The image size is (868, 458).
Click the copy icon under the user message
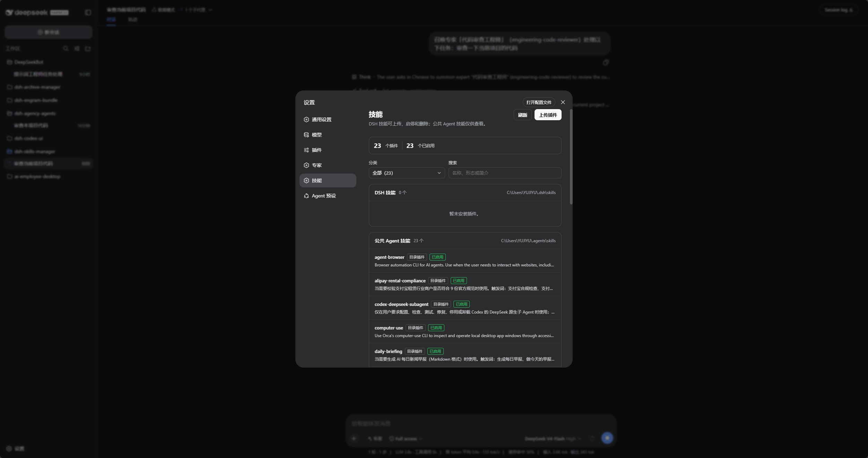click(x=606, y=62)
